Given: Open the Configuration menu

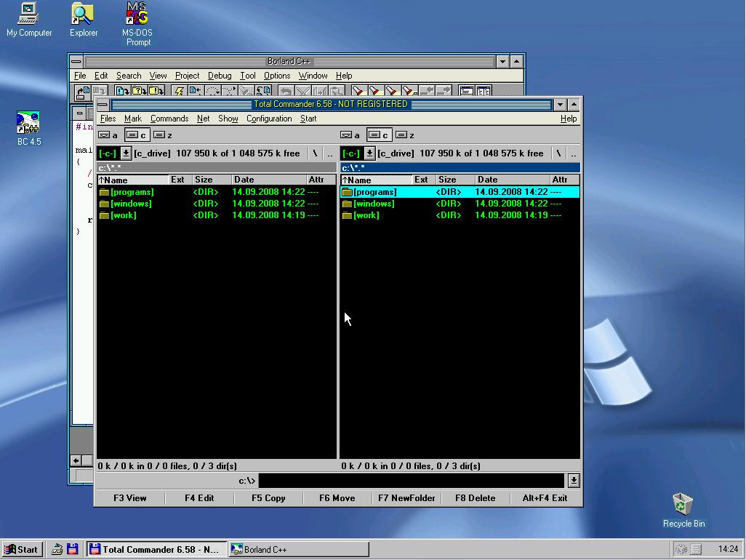Looking at the screenshot, I should pos(269,119).
